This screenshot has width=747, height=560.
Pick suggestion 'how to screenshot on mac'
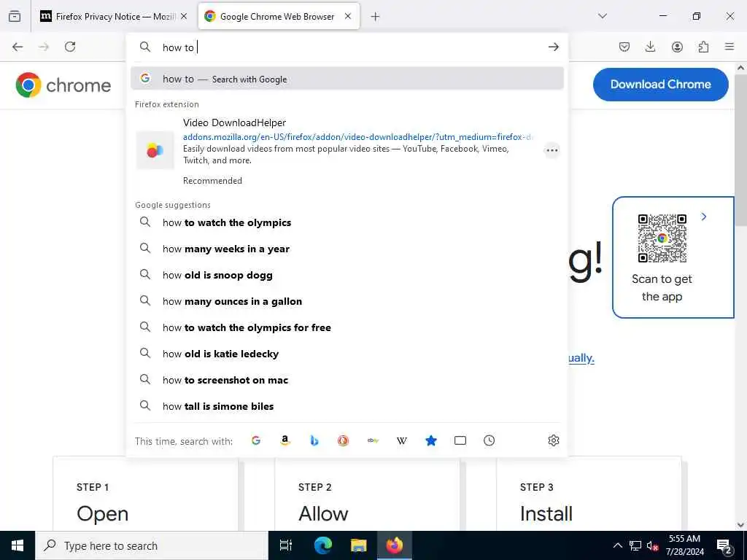(347, 379)
